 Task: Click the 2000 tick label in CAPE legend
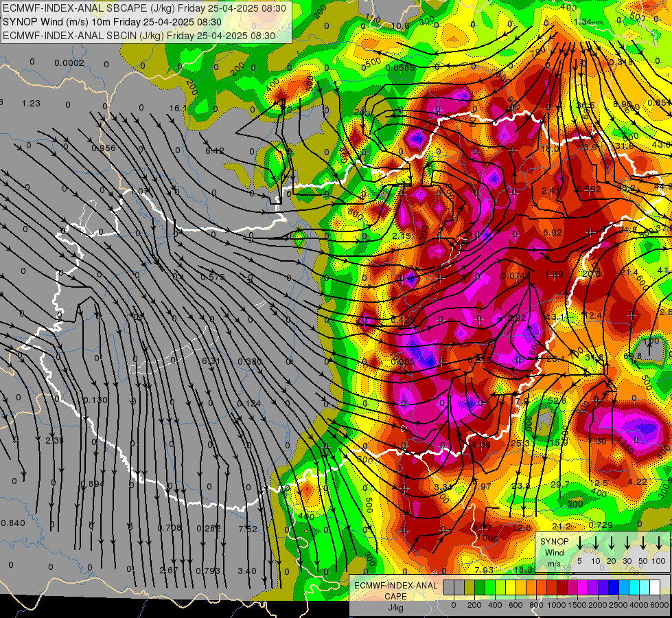point(597,605)
